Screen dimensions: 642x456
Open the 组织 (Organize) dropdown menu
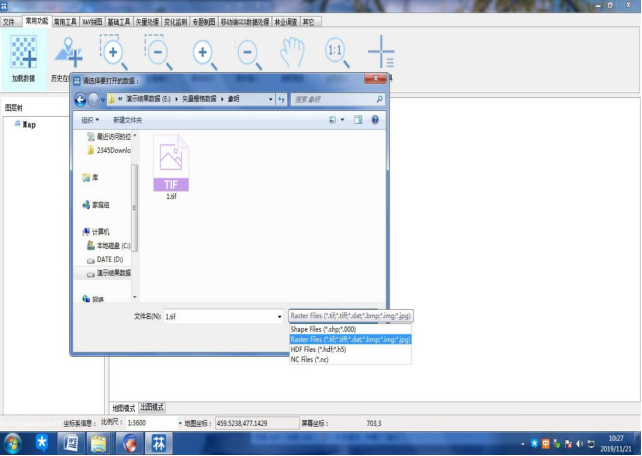point(92,119)
